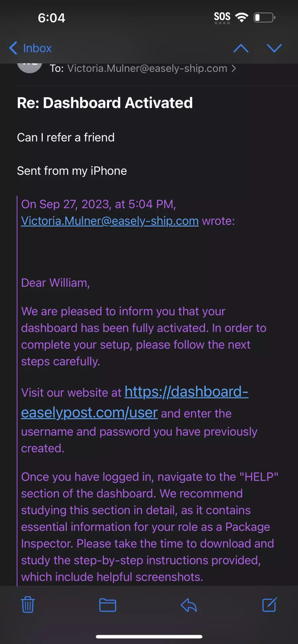The image size is (298, 644).
Task: Expand recipient details chevron after address
Action: point(234,68)
